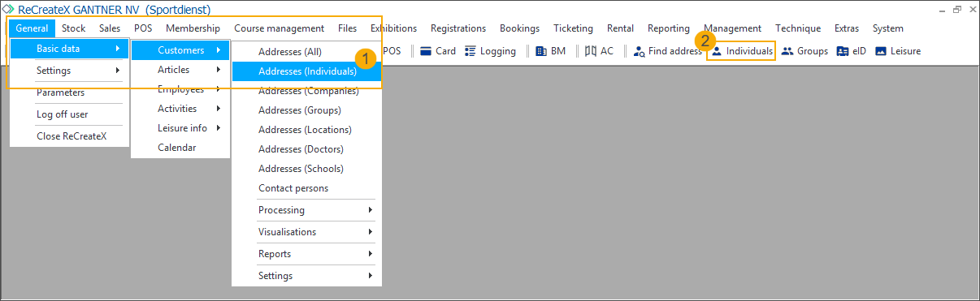The image size is (980, 301).
Task: Expand the Customers submenu
Action: click(180, 50)
